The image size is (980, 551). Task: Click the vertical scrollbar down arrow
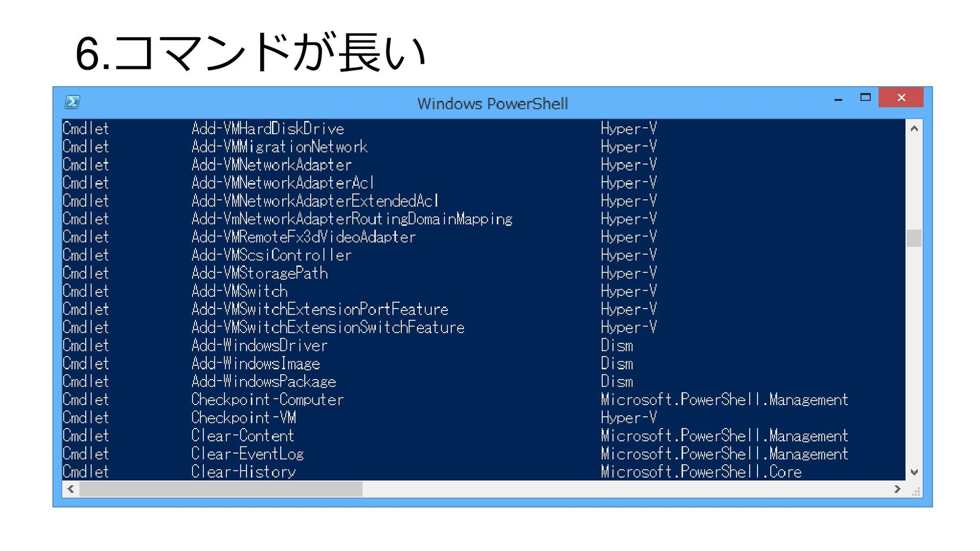click(914, 472)
